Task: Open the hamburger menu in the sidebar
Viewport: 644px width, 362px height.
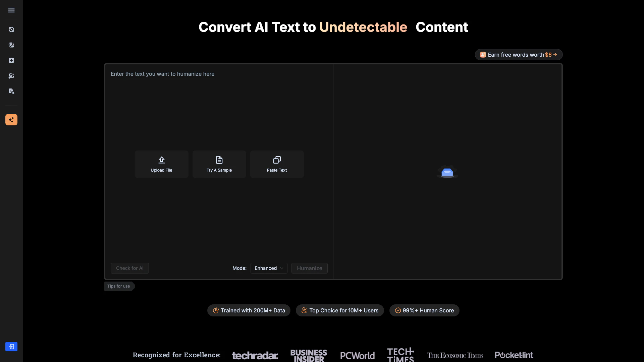Action: (x=11, y=10)
